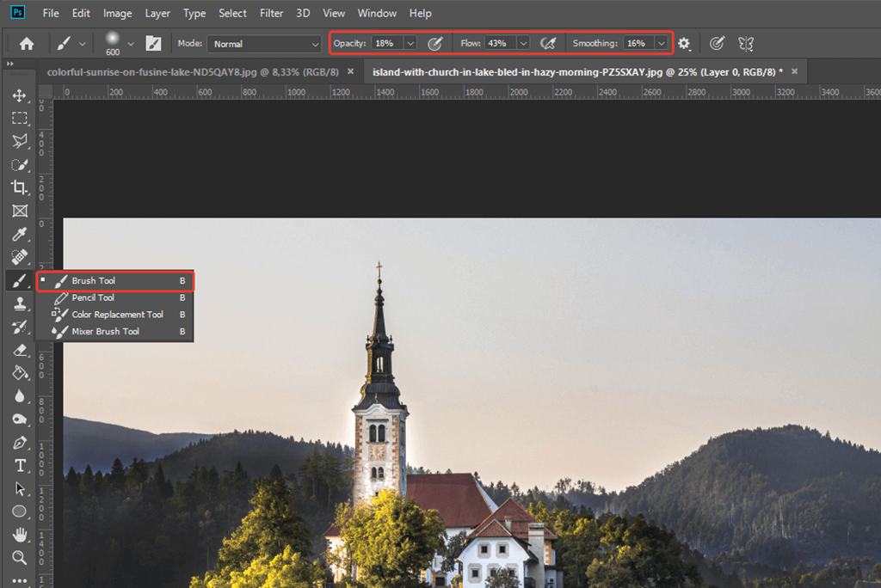Open the Layer menu

[x=157, y=13]
